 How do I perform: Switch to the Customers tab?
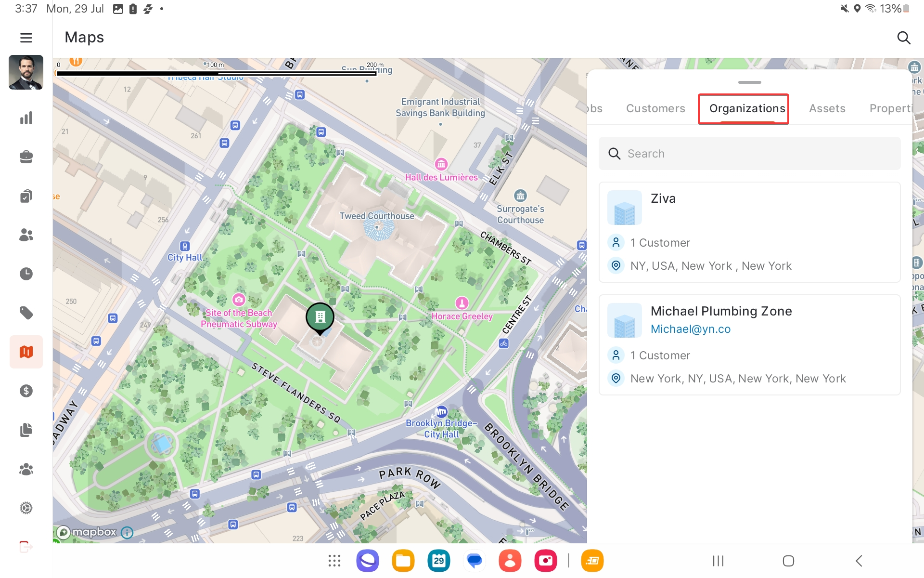(x=655, y=109)
